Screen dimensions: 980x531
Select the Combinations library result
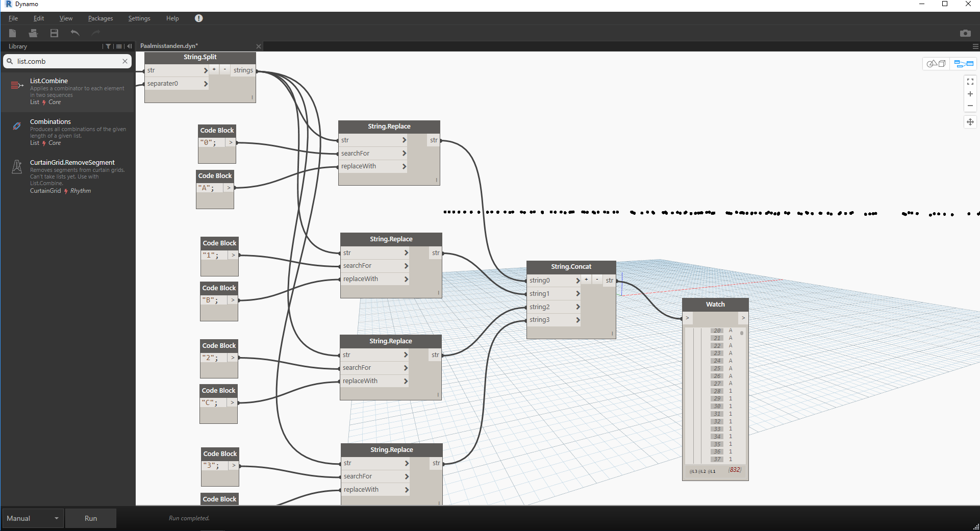(x=68, y=132)
